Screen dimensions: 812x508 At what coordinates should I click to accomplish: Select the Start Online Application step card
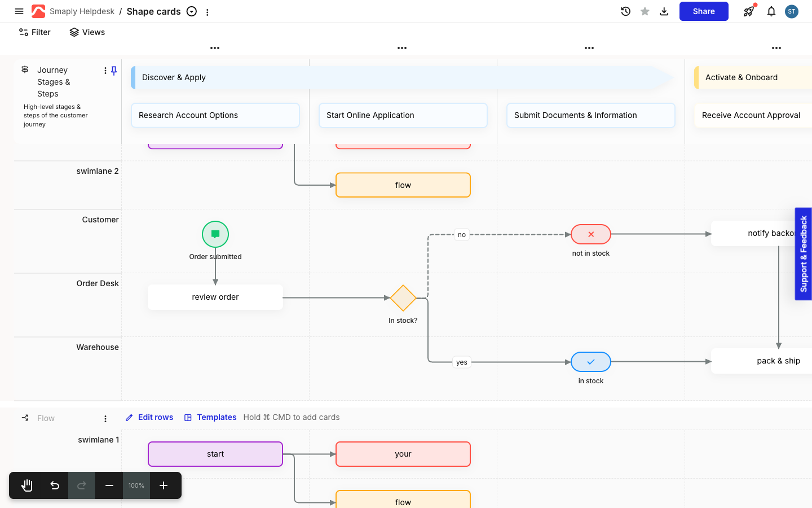pos(403,115)
